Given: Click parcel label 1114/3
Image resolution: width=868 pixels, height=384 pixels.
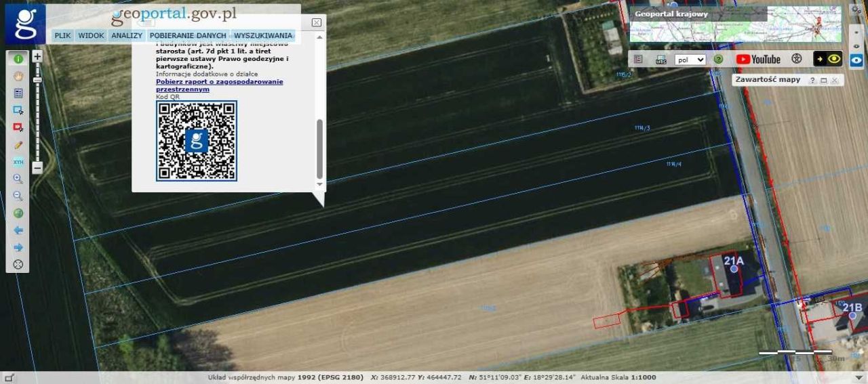Looking at the screenshot, I should (x=642, y=127).
